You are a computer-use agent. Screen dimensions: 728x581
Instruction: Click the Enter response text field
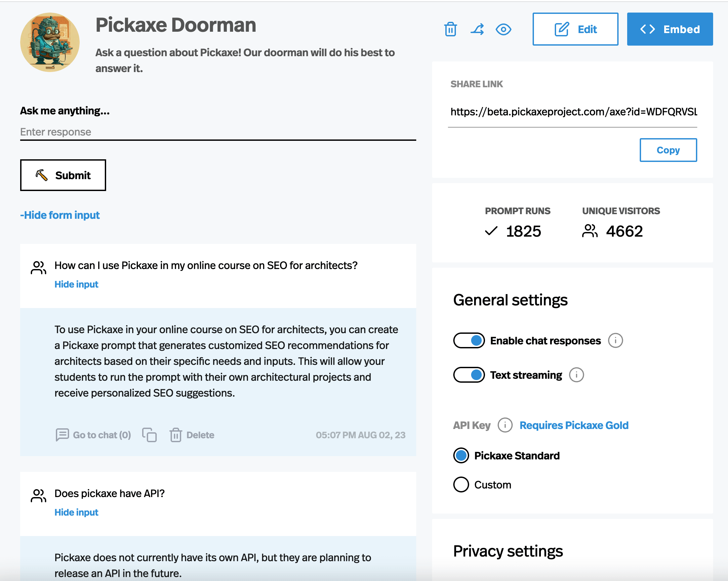click(x=218, y=132)
